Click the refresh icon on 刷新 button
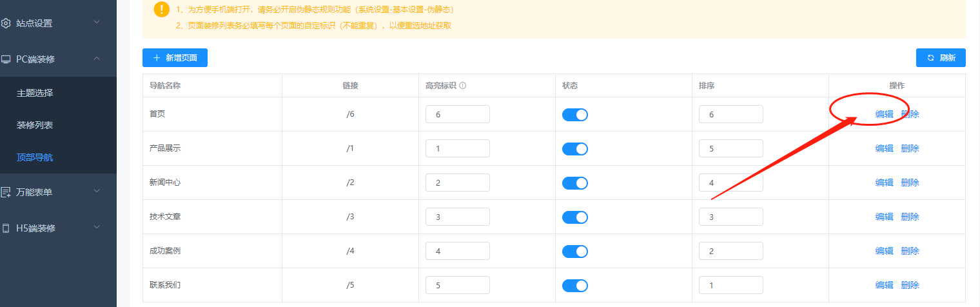This screenshot has height=307, width=980. coord(930,58)
